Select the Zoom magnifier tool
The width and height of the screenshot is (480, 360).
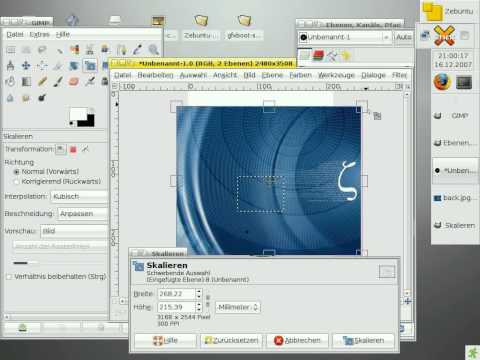point(154,50)
